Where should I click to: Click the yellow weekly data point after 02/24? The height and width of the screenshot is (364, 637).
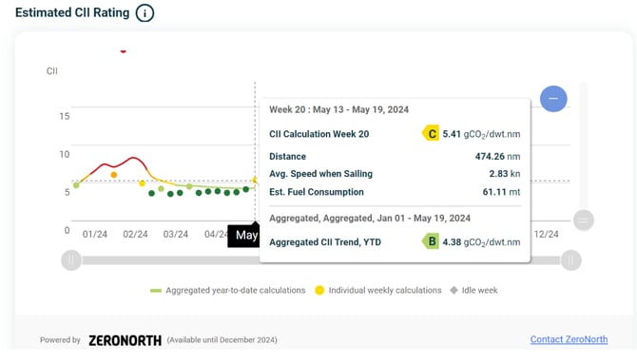click(142, 183)
